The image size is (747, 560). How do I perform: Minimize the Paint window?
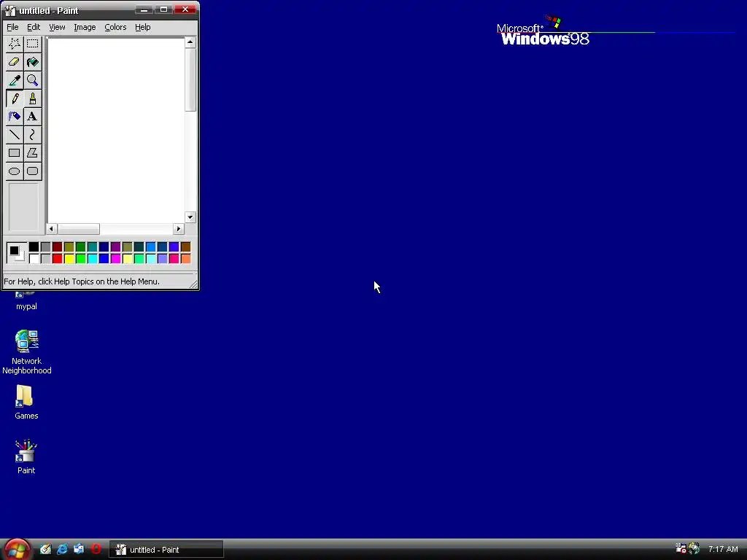(144, 9)
